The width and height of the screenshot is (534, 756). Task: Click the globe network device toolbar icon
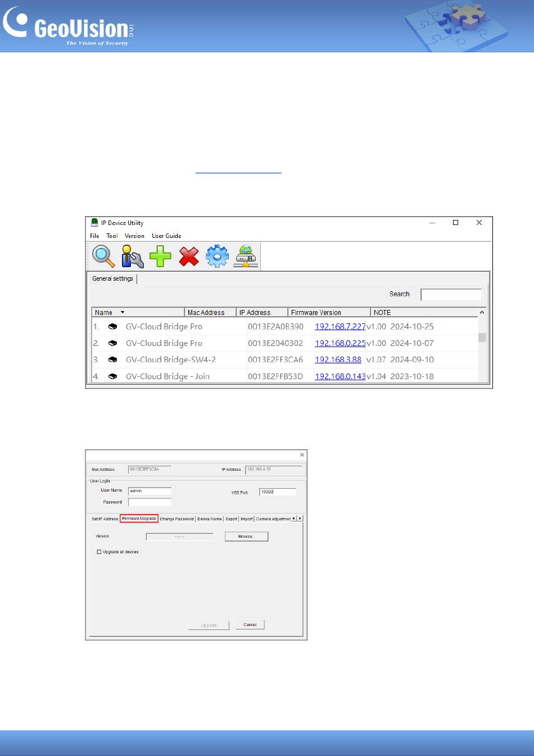[246, 256]
